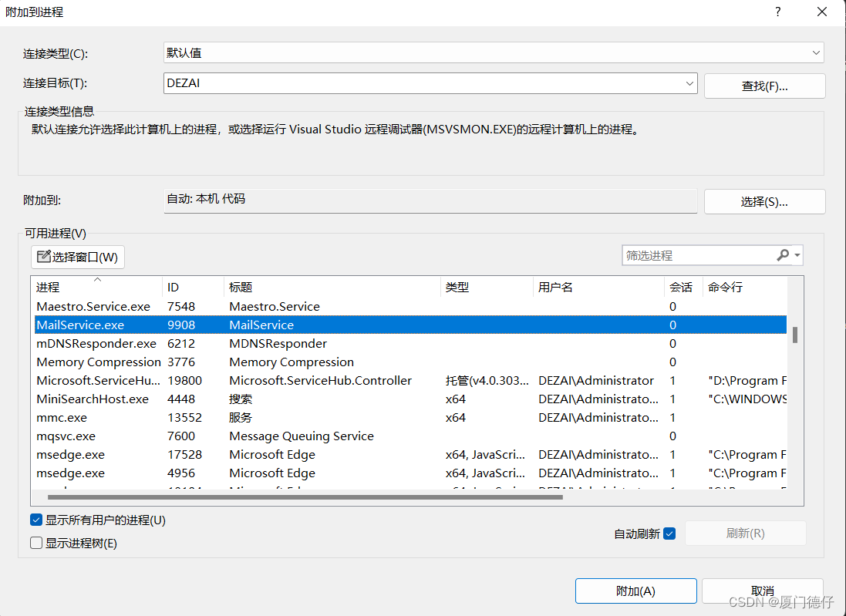
Task: Sort by the ID column header
Action: [193, 287]
